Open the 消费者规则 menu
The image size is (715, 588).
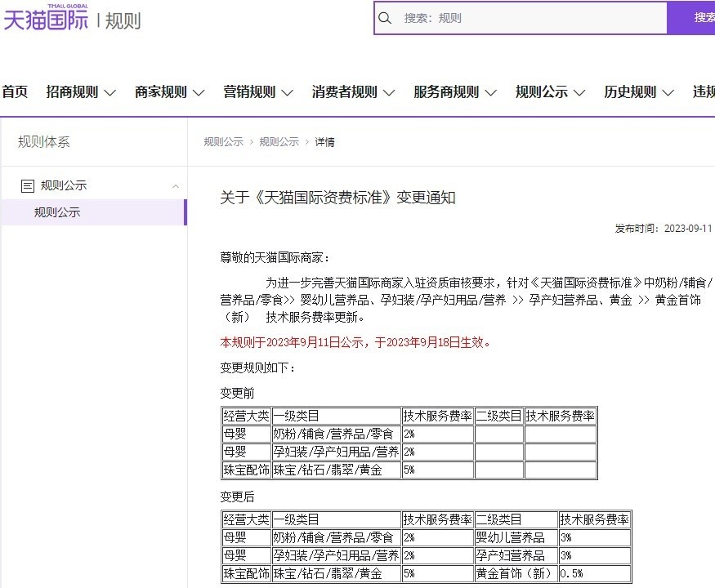[x=345, y=92]
